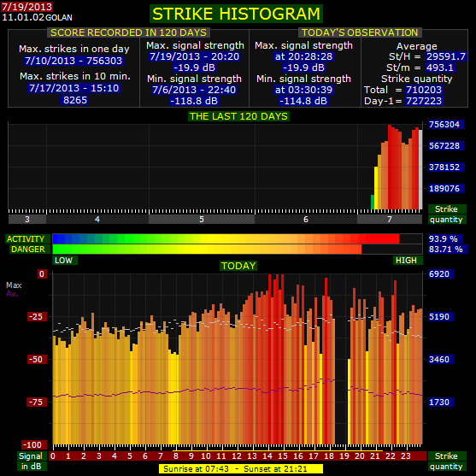Select month 6 on 120-day axis

point(306,219)
